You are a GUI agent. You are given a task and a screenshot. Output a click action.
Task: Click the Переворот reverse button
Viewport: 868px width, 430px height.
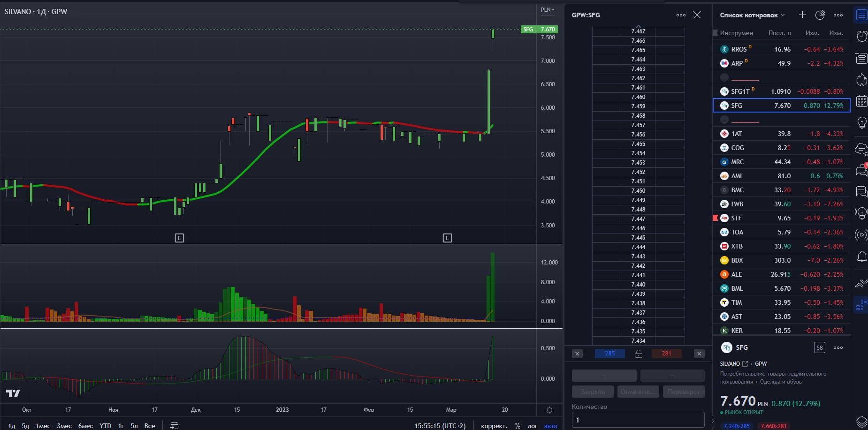point(684,392)
